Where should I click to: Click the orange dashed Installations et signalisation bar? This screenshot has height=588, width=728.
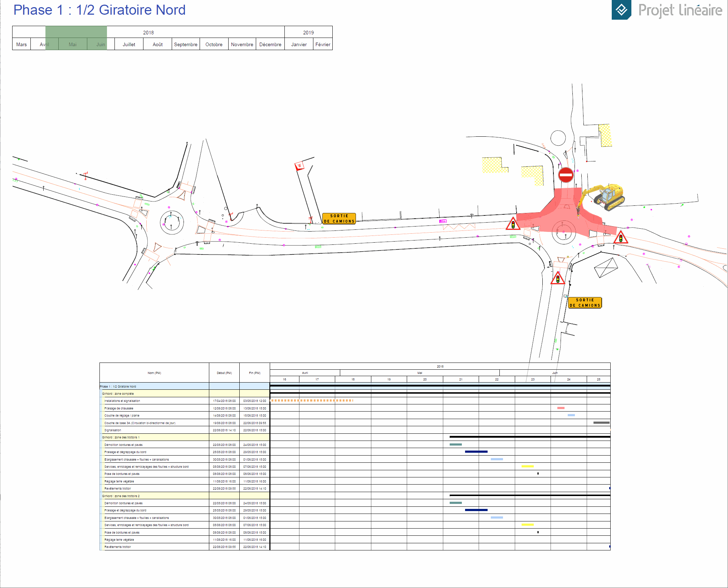(x=312, y=400)
